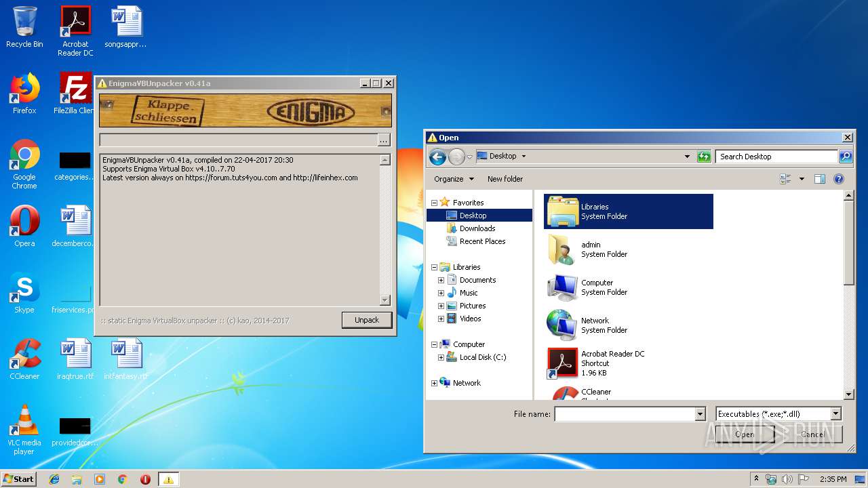The width and height of the screenshot is (868, 488).
Task: Open the change view dropdown arrow
Action: pos(802,179)
